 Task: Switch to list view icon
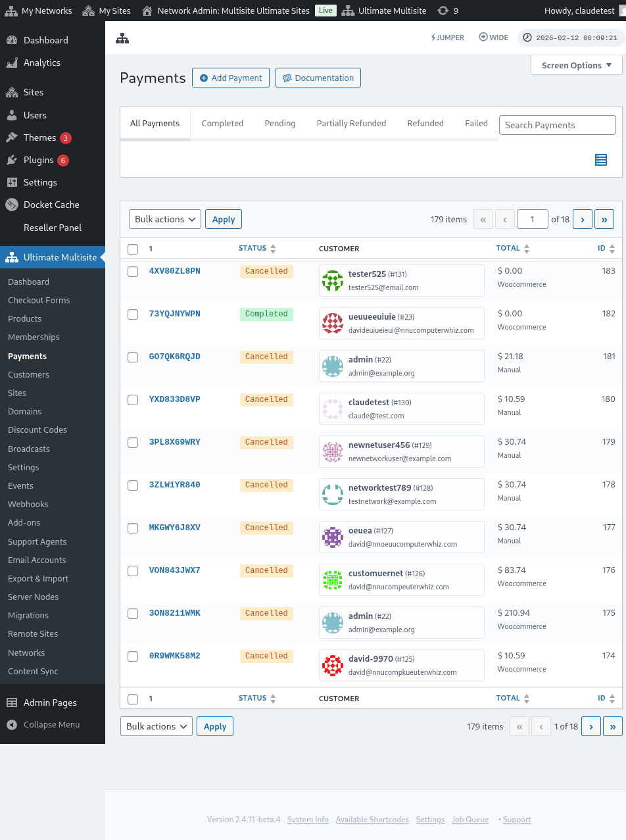click(x=601, y=159)
